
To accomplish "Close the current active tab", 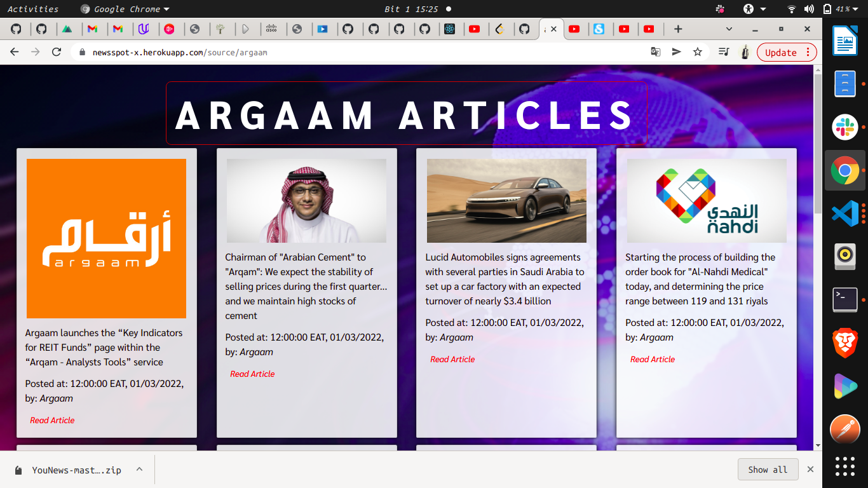I will pos(553,29).
